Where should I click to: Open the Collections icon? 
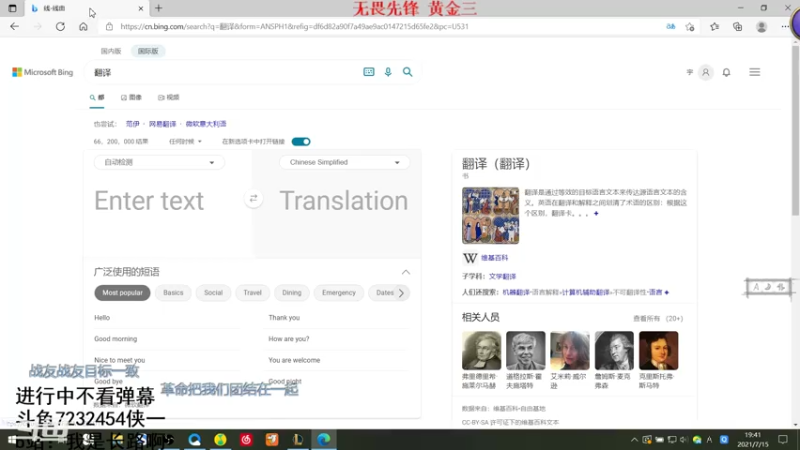[x=738, y=27]
